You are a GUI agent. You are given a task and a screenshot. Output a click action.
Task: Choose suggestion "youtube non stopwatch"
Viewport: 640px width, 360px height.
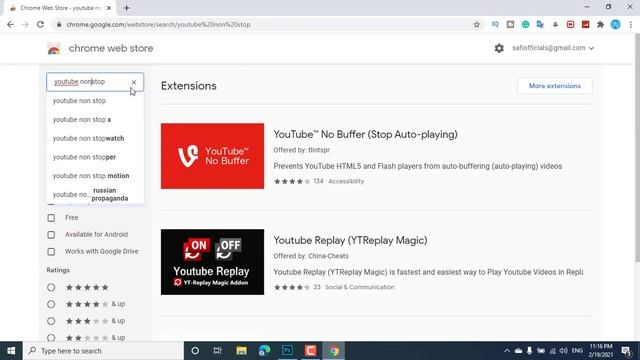pyautogui.click(x=95, y=138)
